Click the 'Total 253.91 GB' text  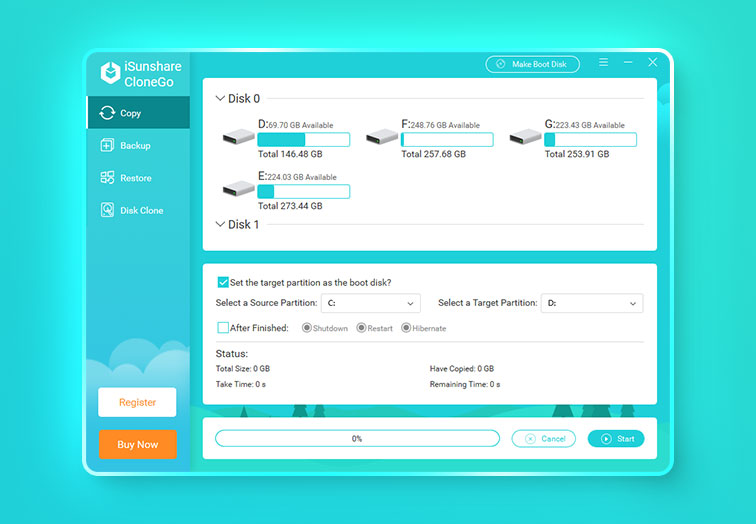pos(577,154)
